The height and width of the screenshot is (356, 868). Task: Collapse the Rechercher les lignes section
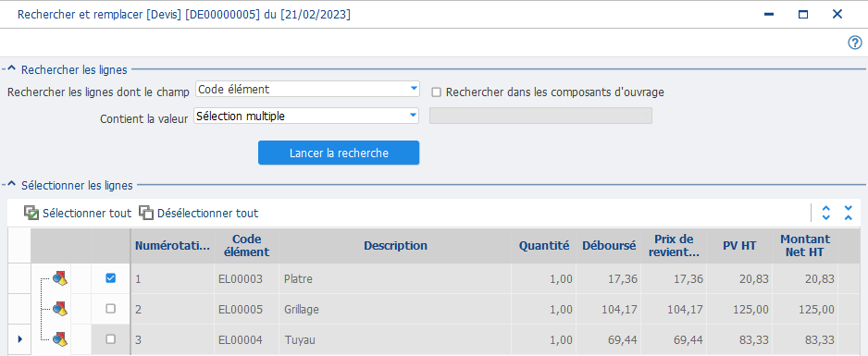[11, 69]
